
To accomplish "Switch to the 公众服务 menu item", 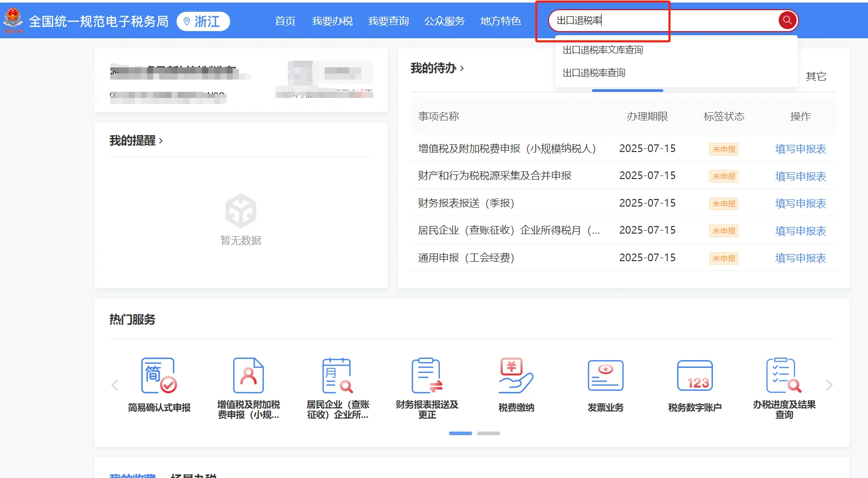I will point(444,21).
